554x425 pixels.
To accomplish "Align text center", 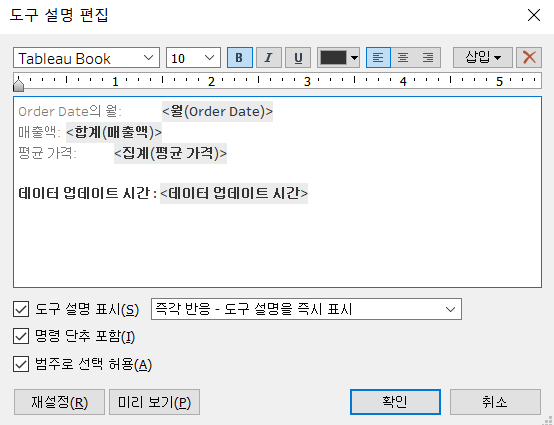I will [x=403, y=58].
